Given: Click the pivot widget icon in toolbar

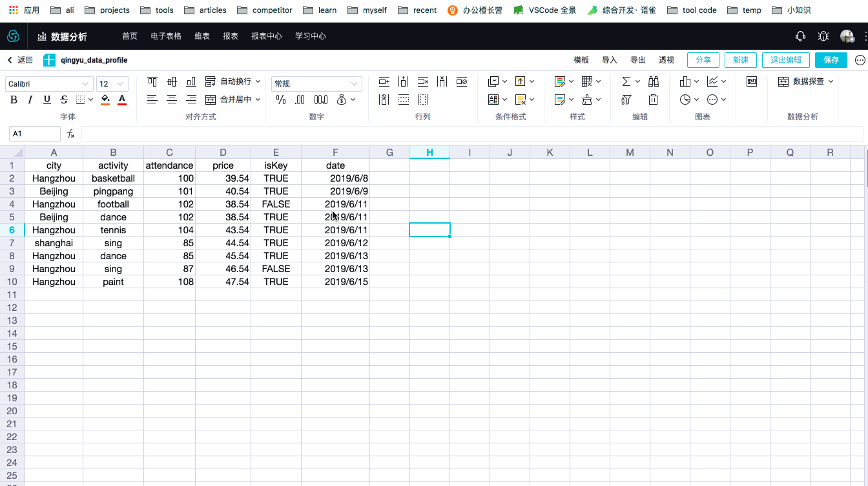Looking at the screenshot, I should click(x=752, y=81).
